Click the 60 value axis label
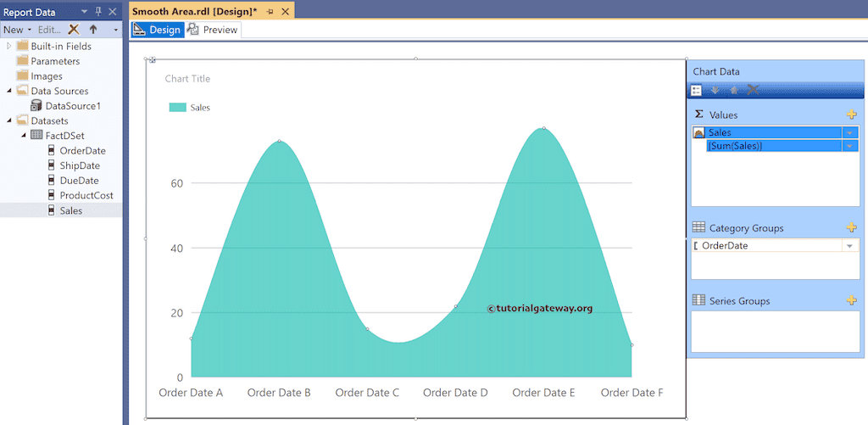This screenshot has height=425, width=868. pos(176,183)
